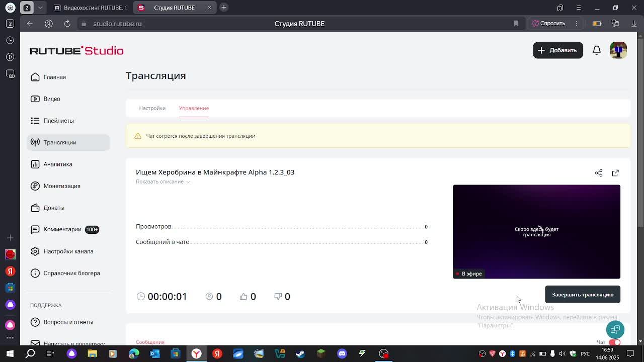Viewport: 644px width, 362px height.
Task: Click Завершить трансляцию button
Action: (583, 295)
